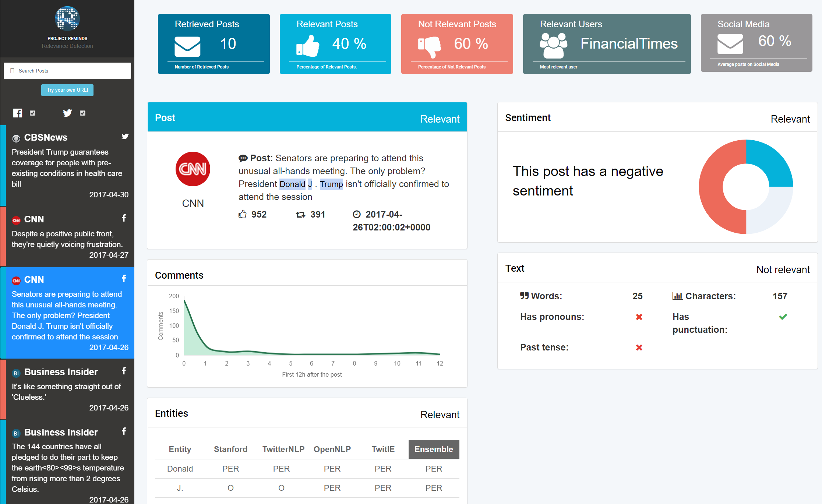Click the Relevant Users group icon
The image size is (822, 504).
tap(553, 45)
